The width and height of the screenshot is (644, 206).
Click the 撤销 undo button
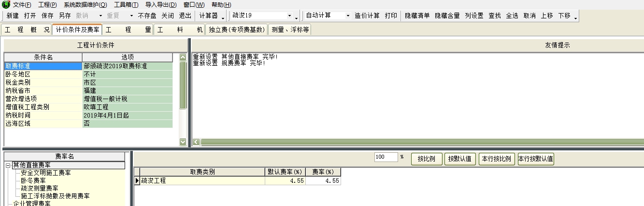click(82, 15)
